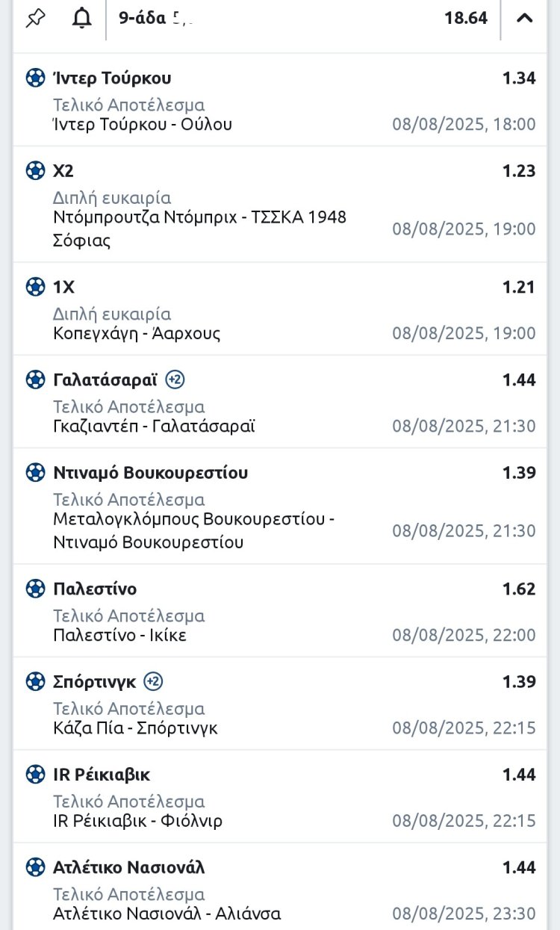Viewport: 560px width, 930px height.
Task: Open the Ατλέτικο Νασιονάλ - Αλιάνσα match
Action: [167, 914]
